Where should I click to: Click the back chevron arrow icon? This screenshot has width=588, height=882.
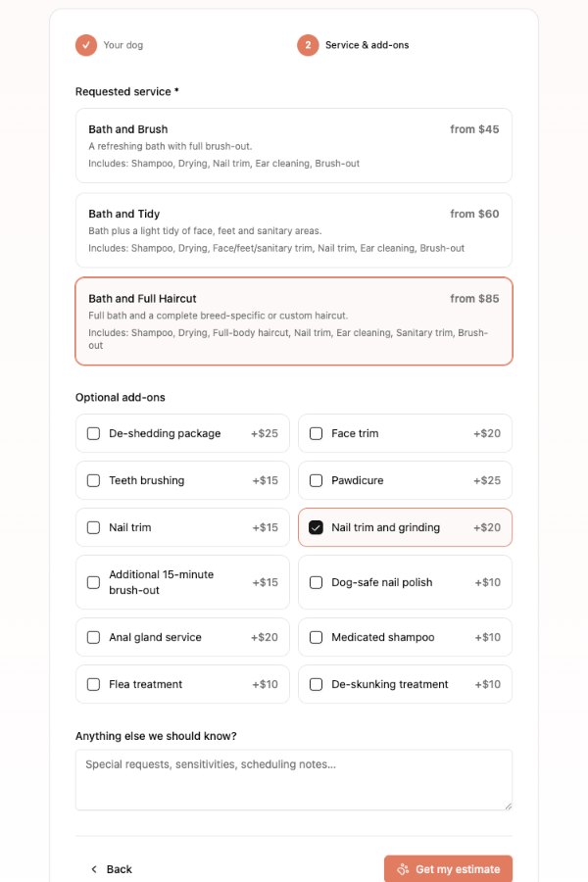(x=94, y=869)
